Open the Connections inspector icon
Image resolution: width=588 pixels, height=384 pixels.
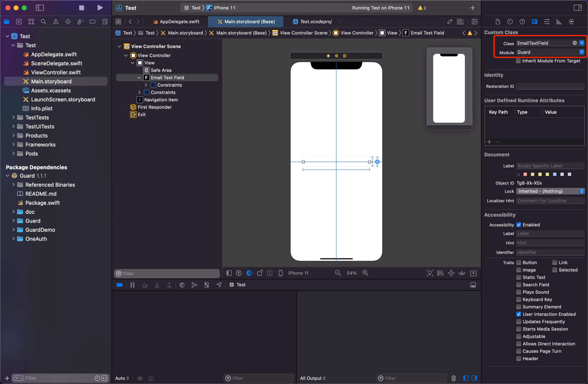pos(571,21)
